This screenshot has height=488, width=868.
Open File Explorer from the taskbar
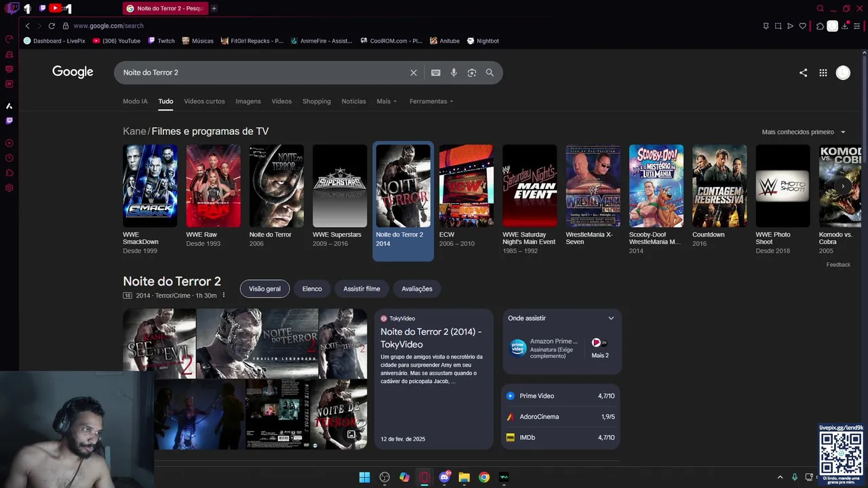(x=464, y=477)
